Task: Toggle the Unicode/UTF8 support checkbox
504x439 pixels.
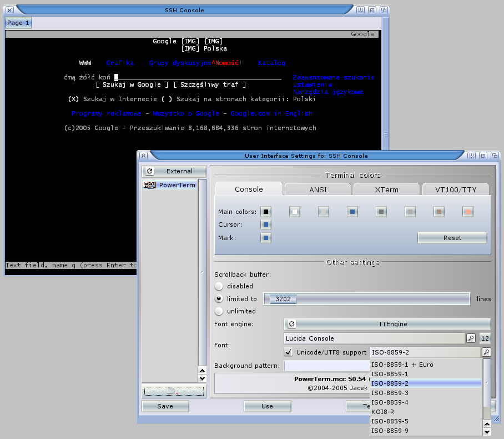Action: click(288, 352)
